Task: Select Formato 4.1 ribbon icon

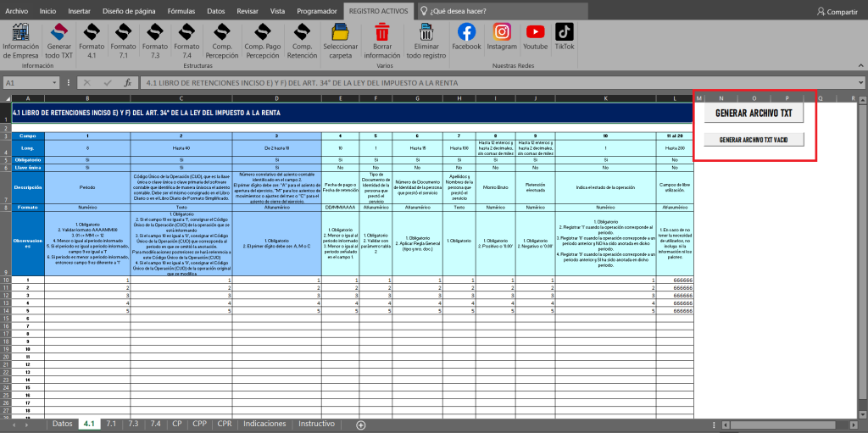Action: 92,41
